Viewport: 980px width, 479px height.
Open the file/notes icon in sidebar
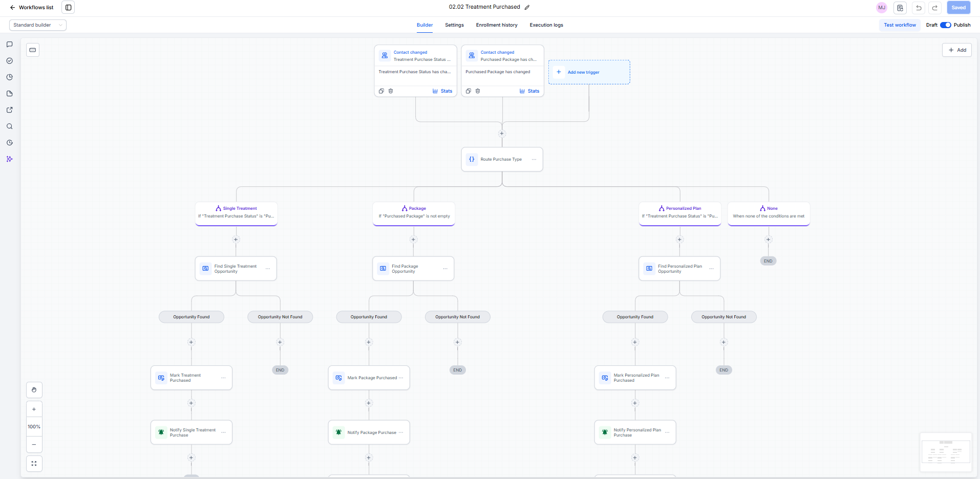tap(9, 94)
